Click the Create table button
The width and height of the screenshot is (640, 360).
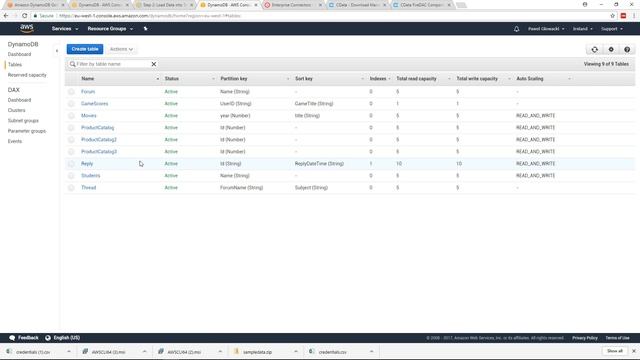pos(85,49)
